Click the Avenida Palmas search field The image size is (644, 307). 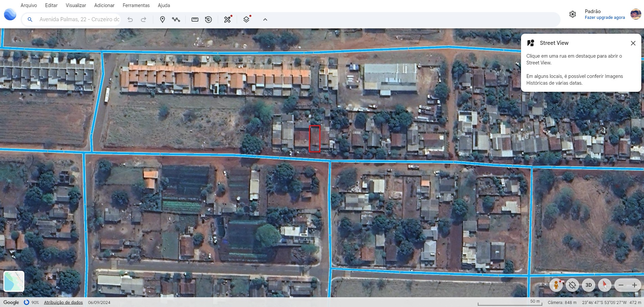point(79,20)
